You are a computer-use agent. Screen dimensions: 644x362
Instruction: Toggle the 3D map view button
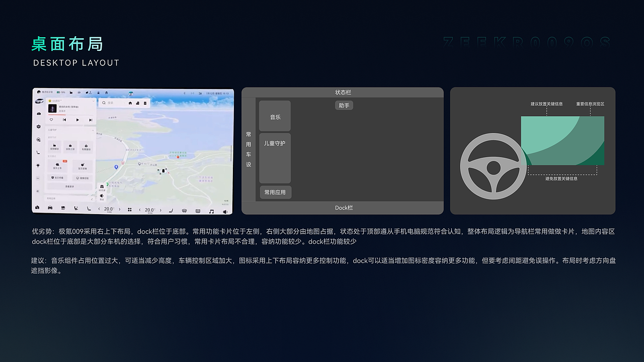point(102,188)
